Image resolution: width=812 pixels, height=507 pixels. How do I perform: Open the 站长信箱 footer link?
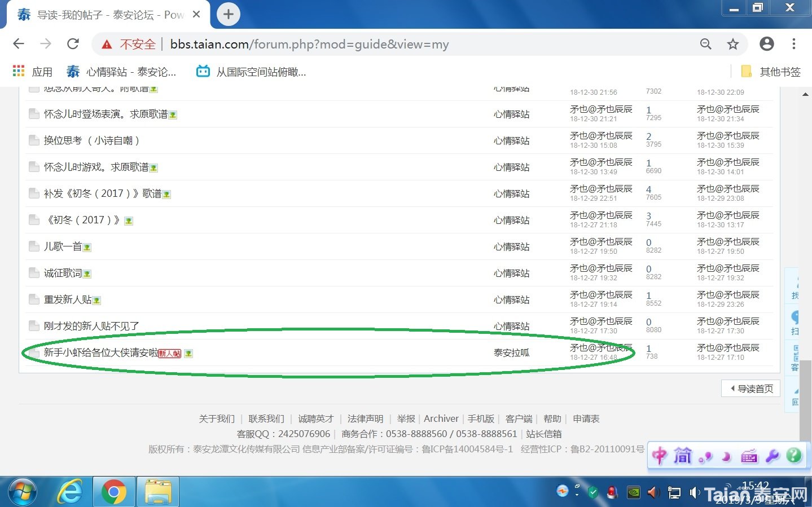(x=544, y=434)
